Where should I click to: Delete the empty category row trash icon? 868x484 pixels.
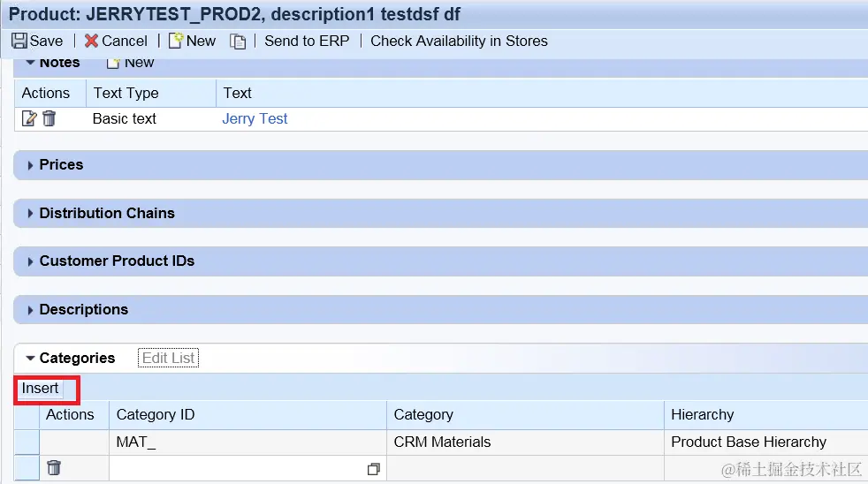coord(54,468)
